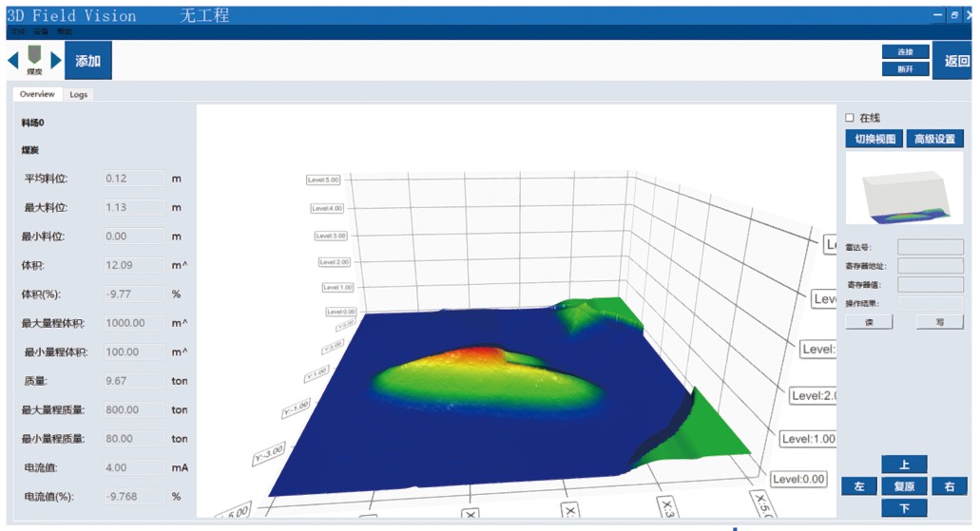Click the 断开 disconnect button

pyautogui.click(x=904, y=68)
